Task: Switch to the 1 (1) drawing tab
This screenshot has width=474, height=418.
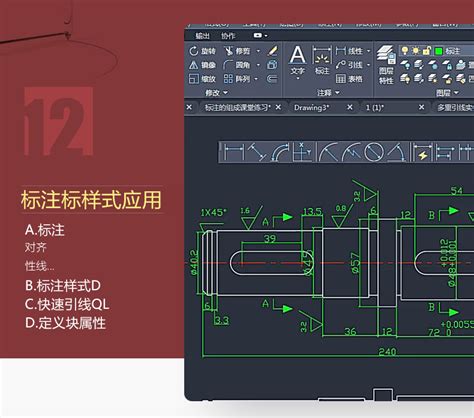Action: click(x=375, y=107)
